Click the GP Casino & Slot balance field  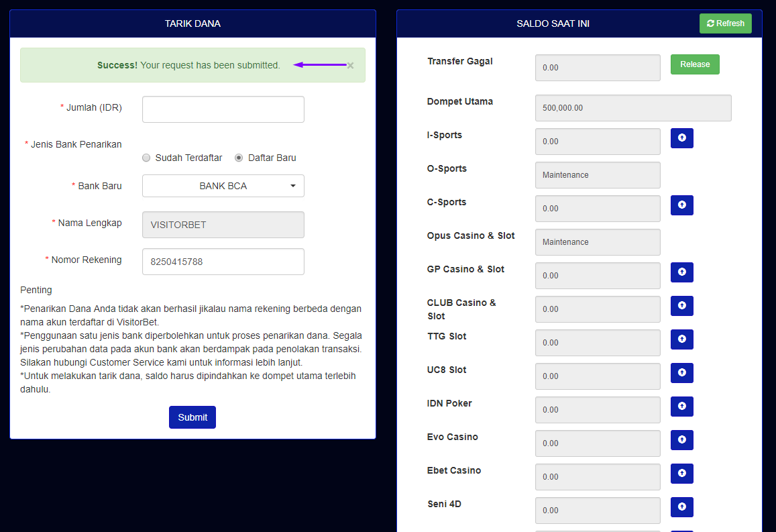pos(598,276)
